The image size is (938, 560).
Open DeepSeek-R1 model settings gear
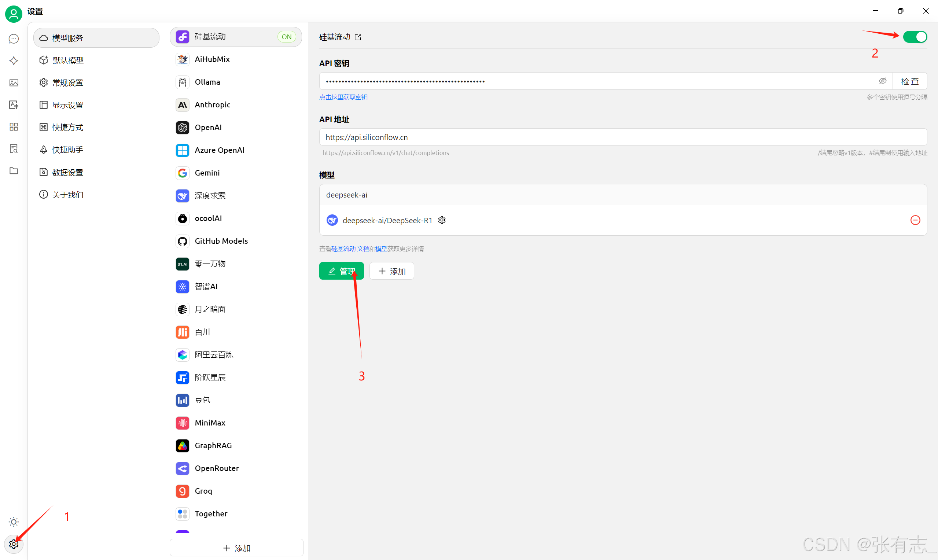point(442,220)
